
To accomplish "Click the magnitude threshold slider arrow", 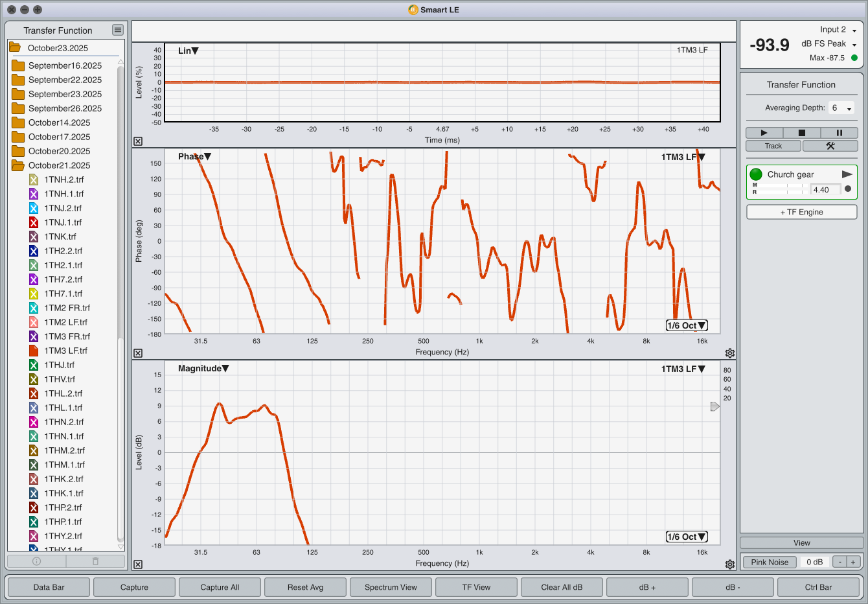I will pyautogui.click(x=714, y=406).
